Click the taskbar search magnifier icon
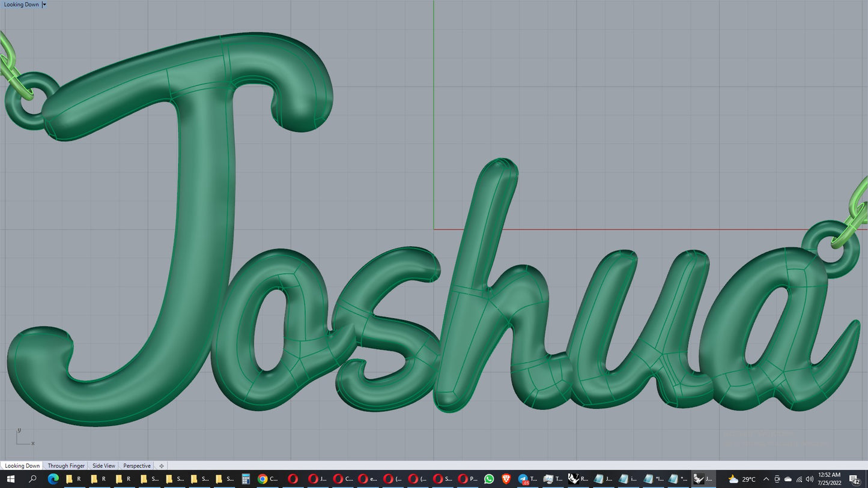 tap(32, 479)
